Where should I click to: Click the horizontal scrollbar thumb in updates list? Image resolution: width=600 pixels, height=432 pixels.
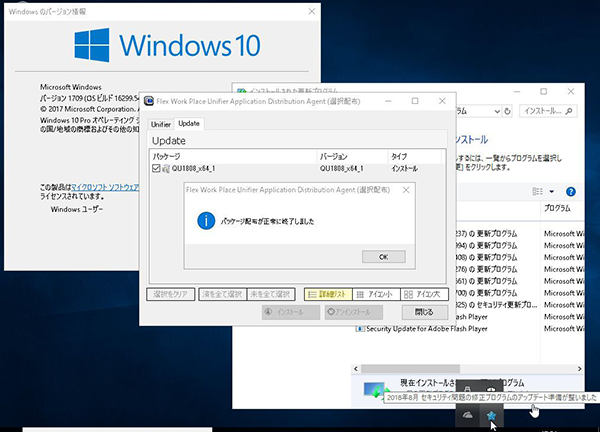point(410,369)
